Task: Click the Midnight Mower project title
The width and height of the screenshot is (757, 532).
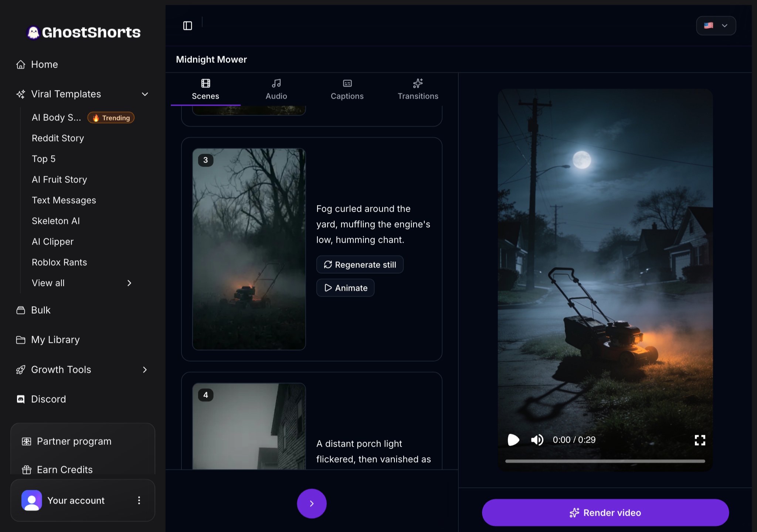Action: [x=211, y=59]
